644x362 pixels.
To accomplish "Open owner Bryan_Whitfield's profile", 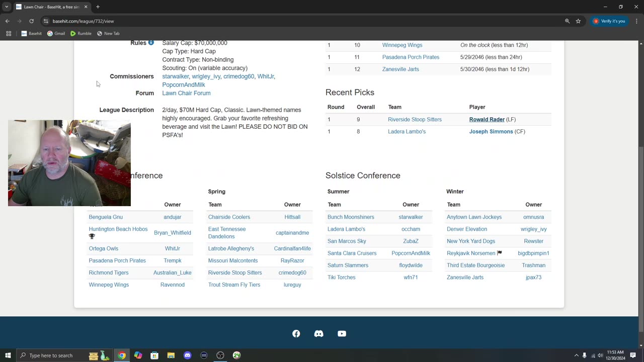I will coord(172,233).
